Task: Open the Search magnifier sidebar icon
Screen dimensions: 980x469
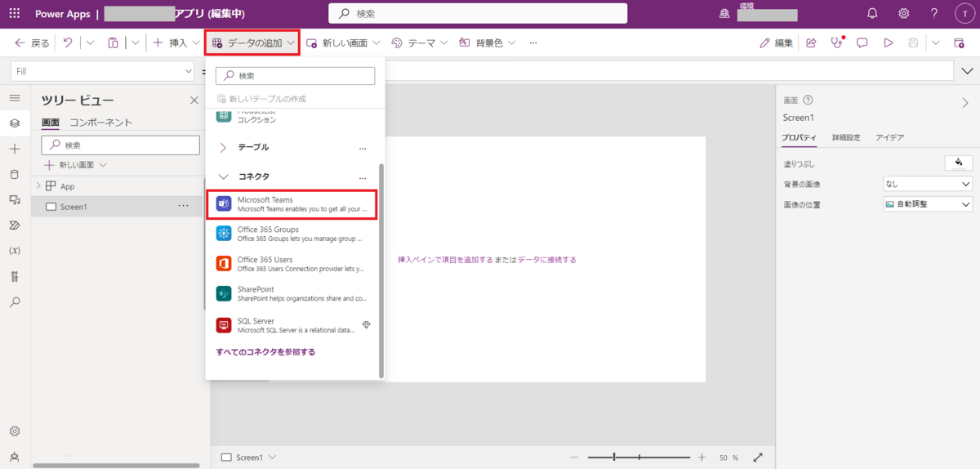Action: click(14, 301)
